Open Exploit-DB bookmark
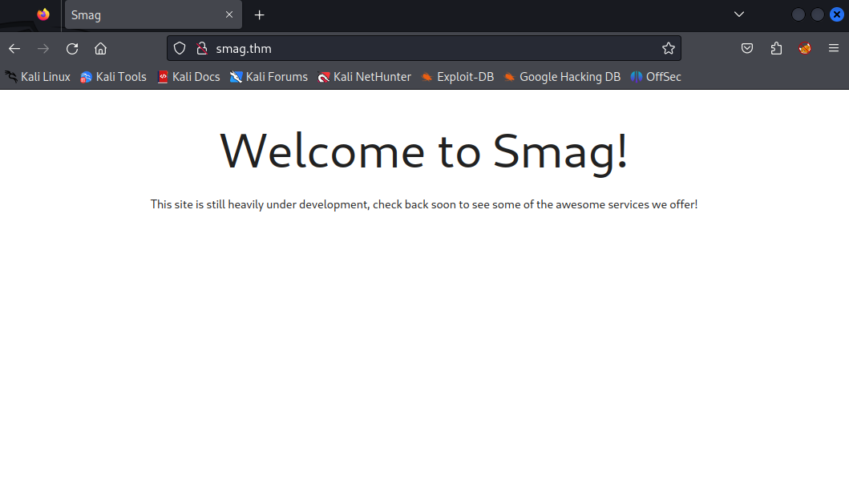Screen dimensions: 849x504 point(458,77)
